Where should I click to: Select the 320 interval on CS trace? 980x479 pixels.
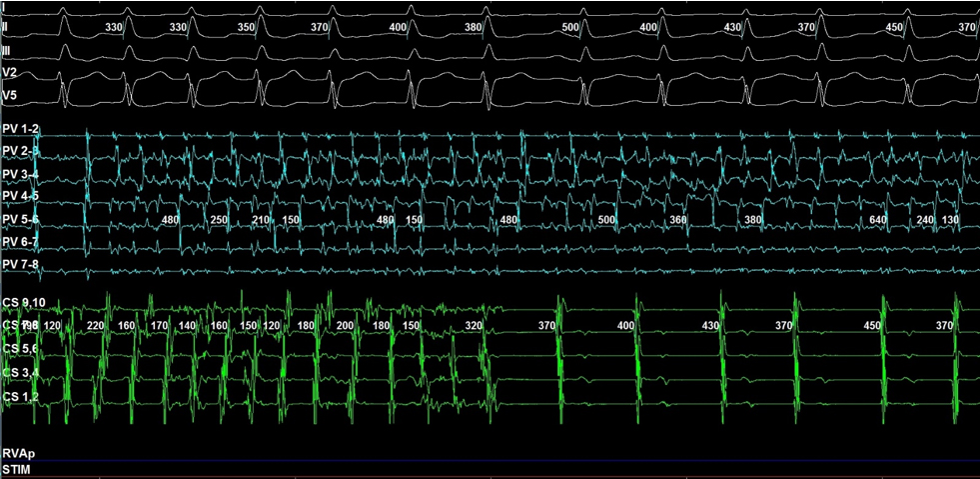point(474,327)
